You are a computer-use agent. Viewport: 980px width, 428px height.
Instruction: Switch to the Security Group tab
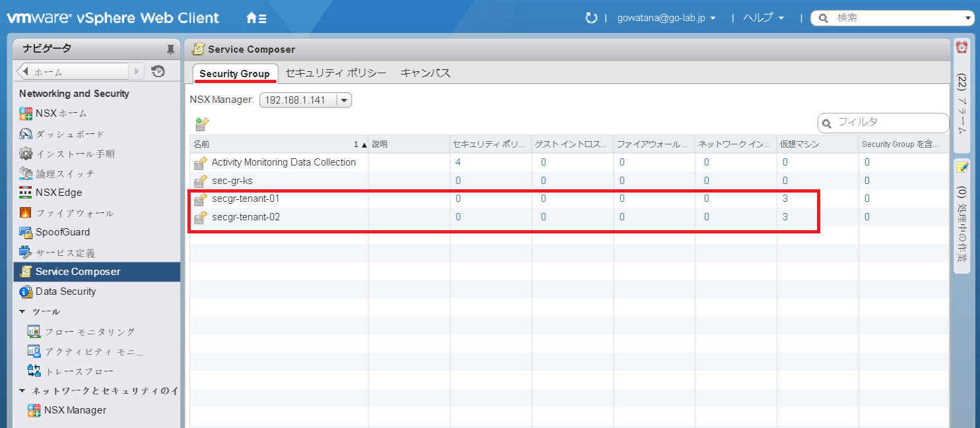click(234, 73)
